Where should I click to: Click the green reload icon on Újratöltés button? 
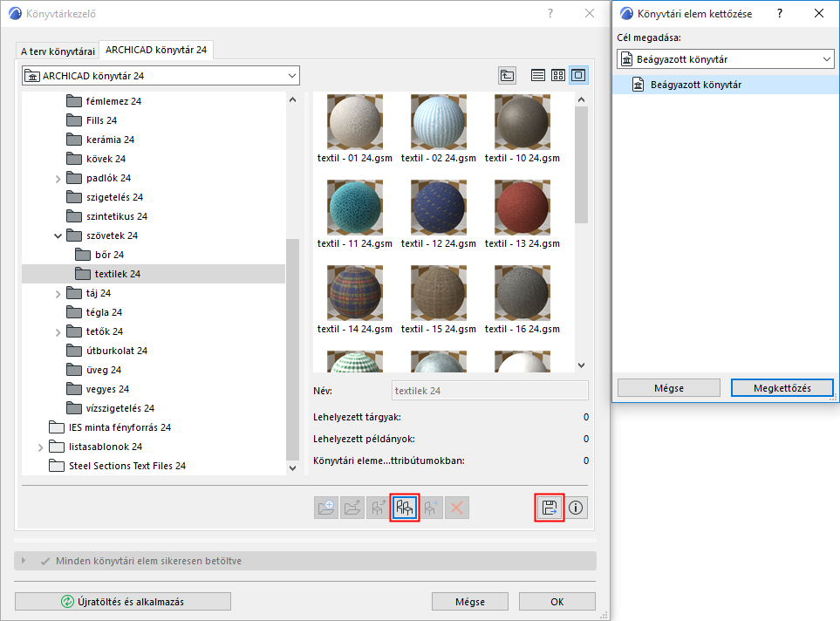(67, 602)
